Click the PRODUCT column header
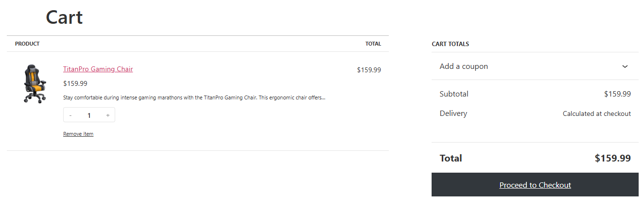 coord(27,44)
